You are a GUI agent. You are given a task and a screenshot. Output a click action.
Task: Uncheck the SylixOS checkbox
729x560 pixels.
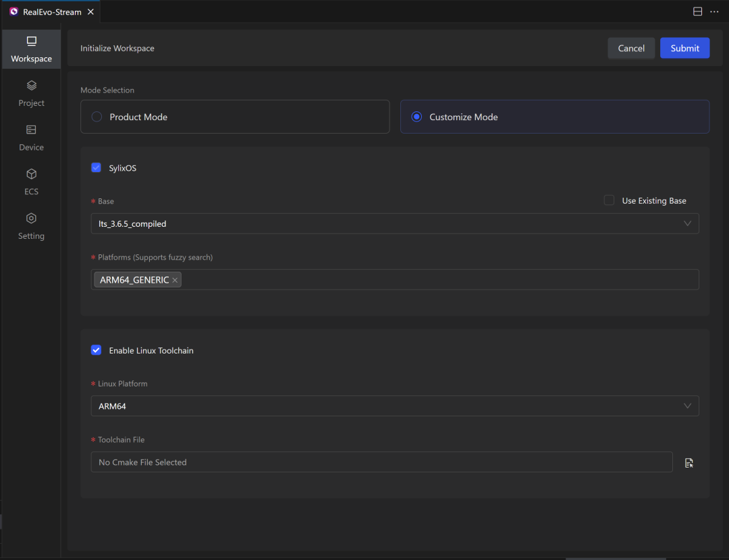point(97,168)
